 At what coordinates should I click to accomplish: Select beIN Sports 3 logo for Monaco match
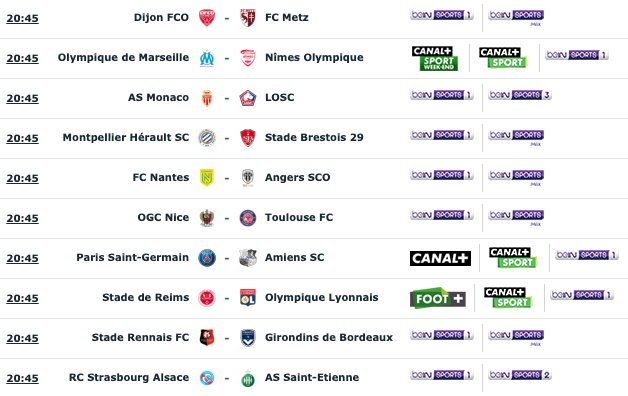(x=520, y=95)
